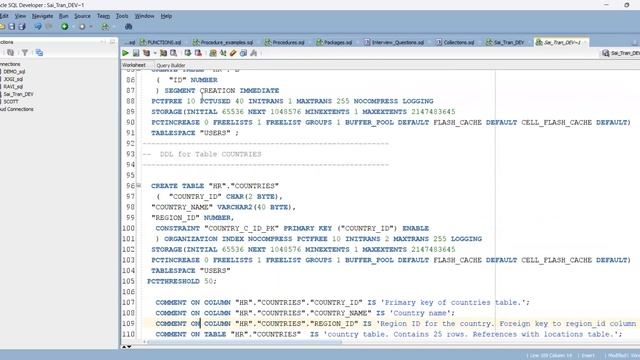Image resolution: width=640 pixels, height=360 pixels.
Task: Click the grey icon after SQL History
Action: [x=253, y=53]
